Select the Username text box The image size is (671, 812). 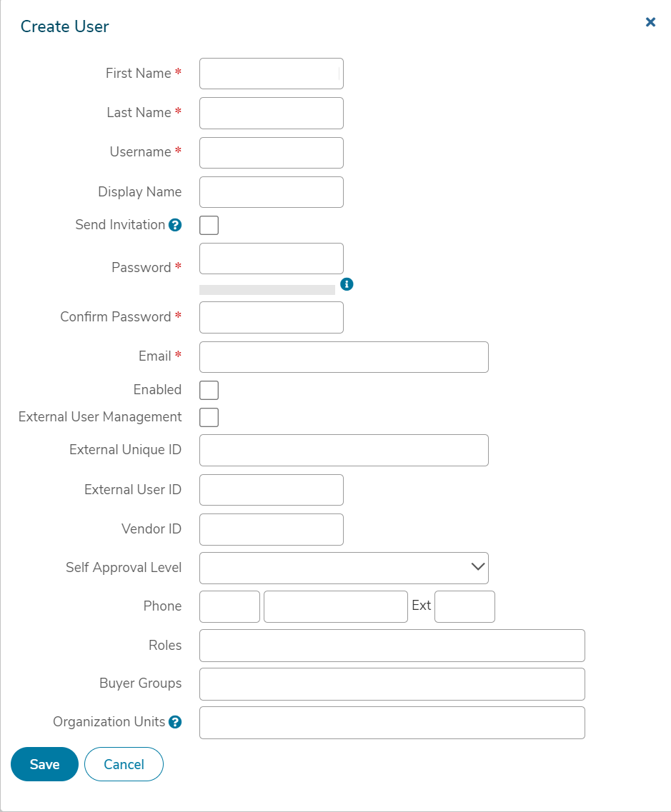272,153
